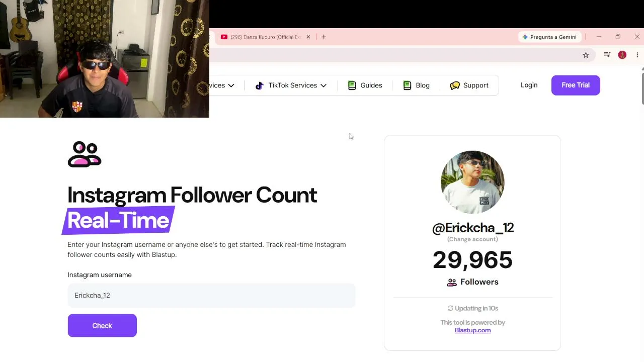Image resolution: width=644 pixels, height=362 pixels.
Task: Open the Blastup.com link
Action: click(x=472, y=330)
